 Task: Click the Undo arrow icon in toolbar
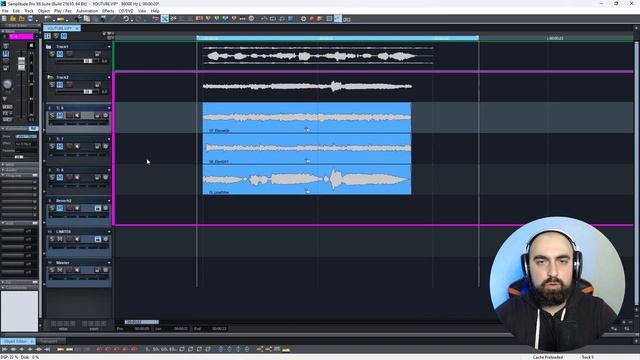(x=126, y=19)
